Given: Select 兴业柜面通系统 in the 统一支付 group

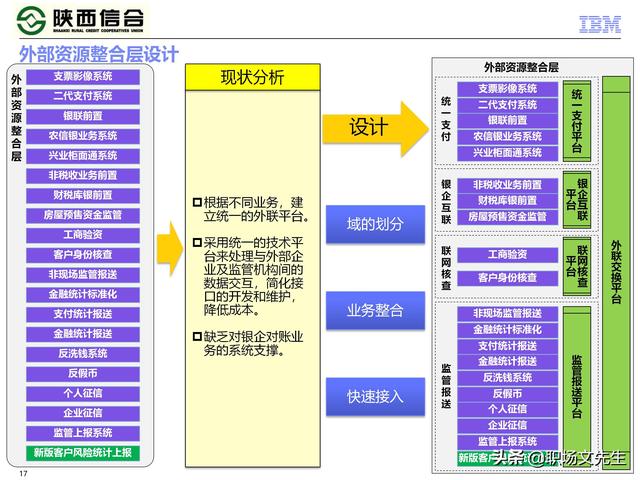Looking at the screenshot, I should click(x=507, y=153).
